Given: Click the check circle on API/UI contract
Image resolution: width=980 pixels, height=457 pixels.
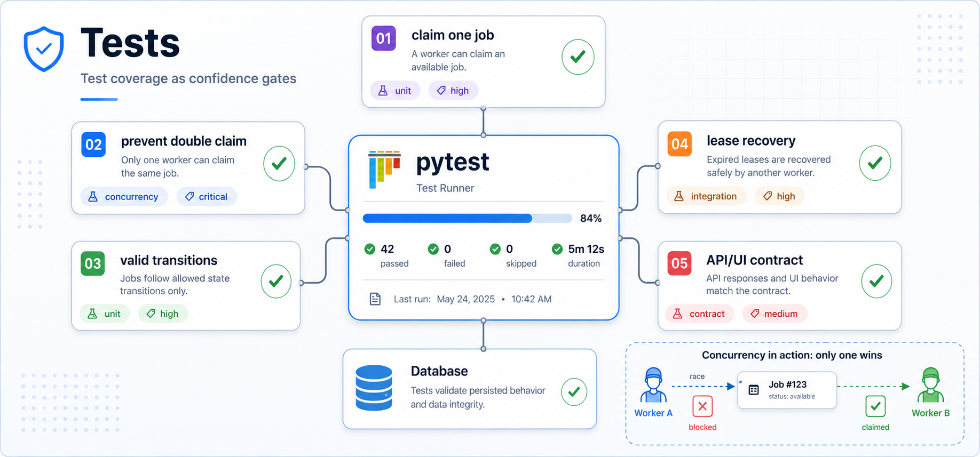Looking at the screenshot, I should pos(876,281).
